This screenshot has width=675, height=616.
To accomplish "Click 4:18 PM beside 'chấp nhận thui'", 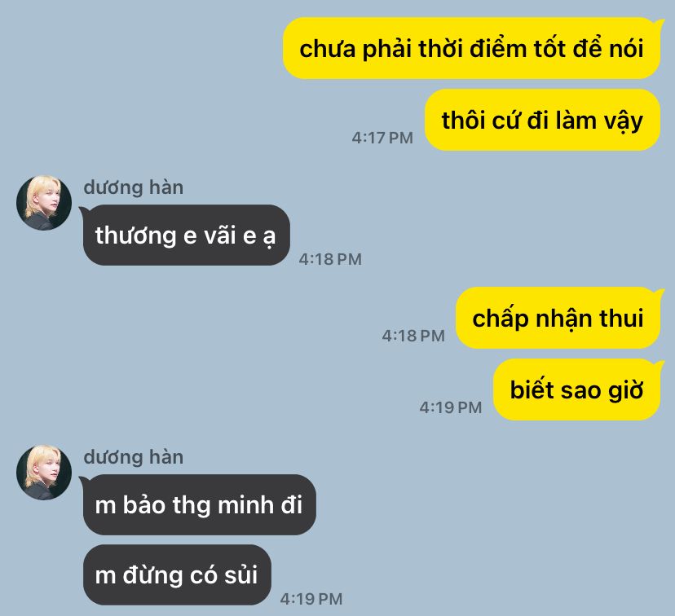I will [x=413, y=336].
